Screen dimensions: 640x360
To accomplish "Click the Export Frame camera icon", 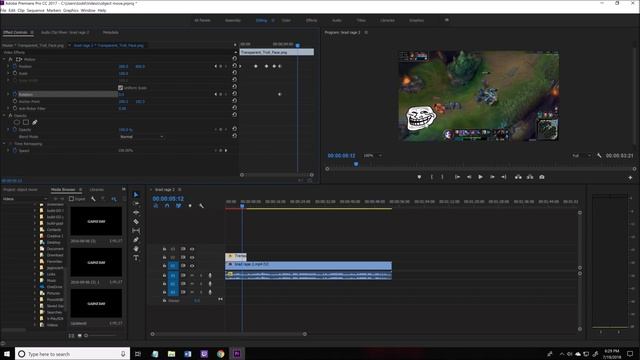I will click(x=542, y=177).
